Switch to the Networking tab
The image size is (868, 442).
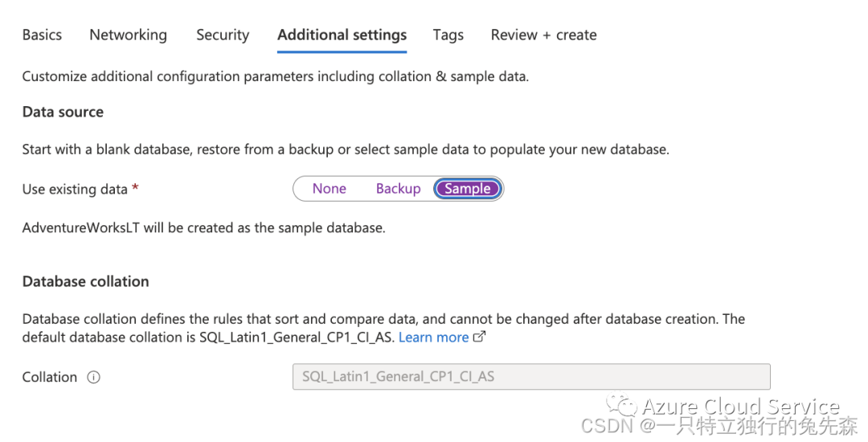(x=128, y=35)
